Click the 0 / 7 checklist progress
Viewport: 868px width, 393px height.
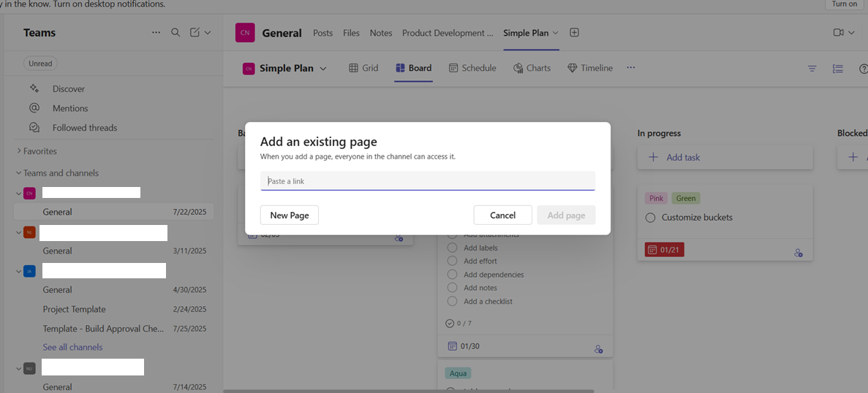coord(459,324)
